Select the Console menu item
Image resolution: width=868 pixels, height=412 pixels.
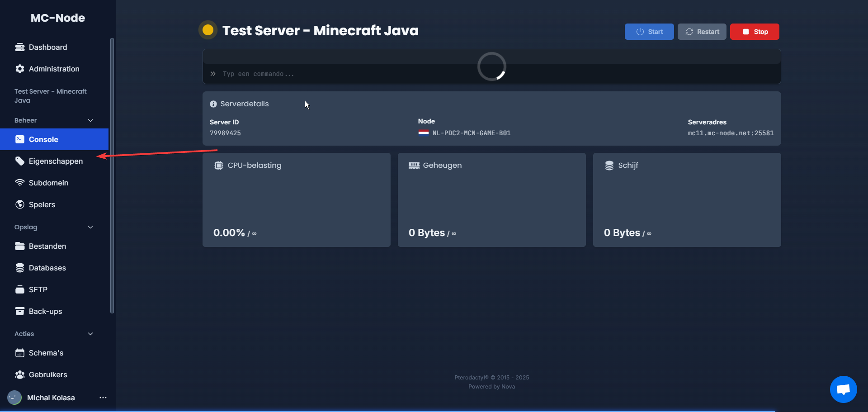pos(54,139)
